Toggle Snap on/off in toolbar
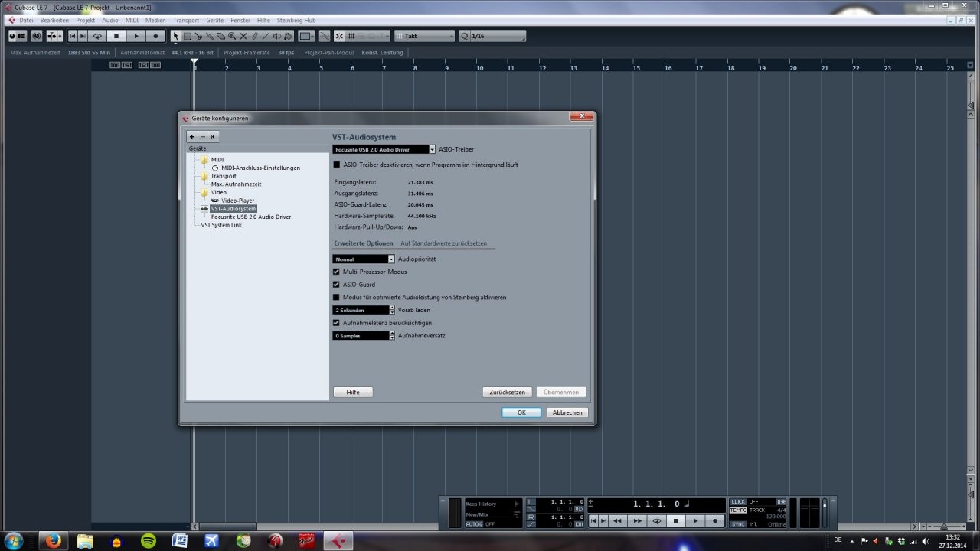The image size is (980, 551). [x=339, y=36]
